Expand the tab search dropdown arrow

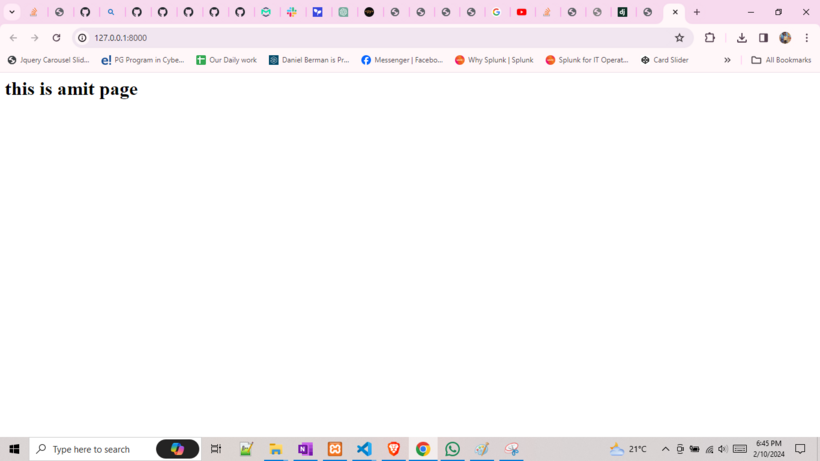coord(12,12)
